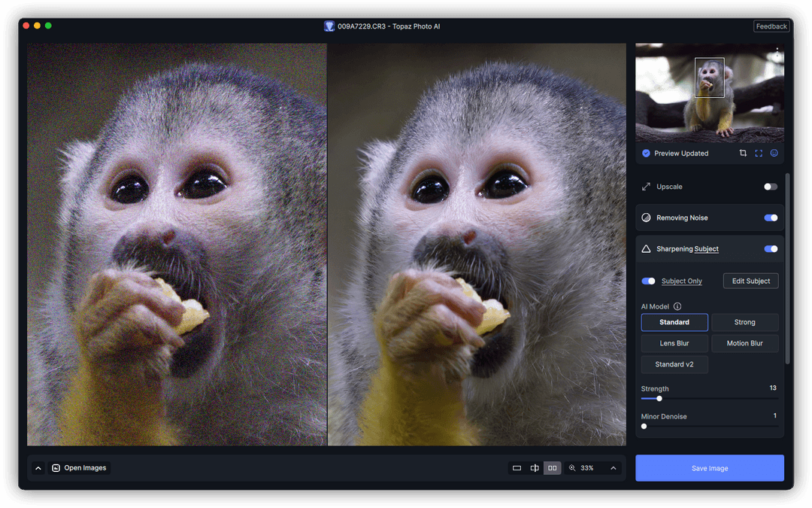Viewport: 812px width, 508px height.
Task: Select the single image view mode
Action: point(517,467)
